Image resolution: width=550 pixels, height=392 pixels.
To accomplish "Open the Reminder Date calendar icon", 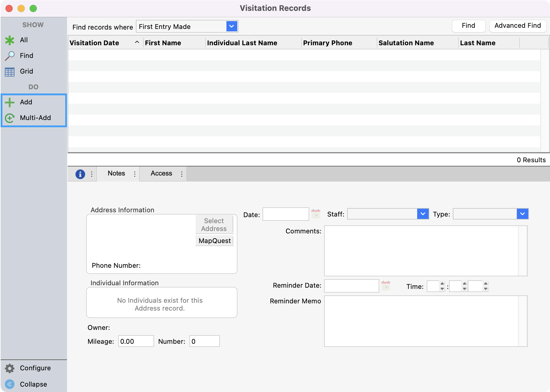I will pos(386,286).
